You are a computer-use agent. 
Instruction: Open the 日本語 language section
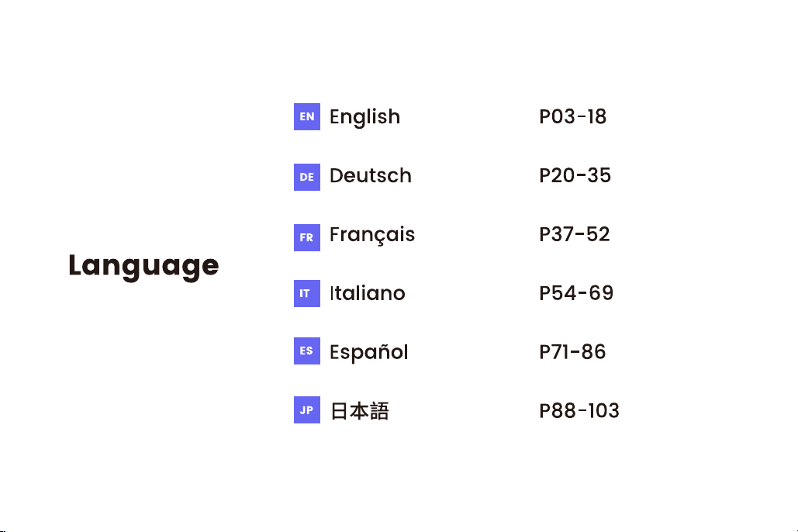[x=359, y=411]
